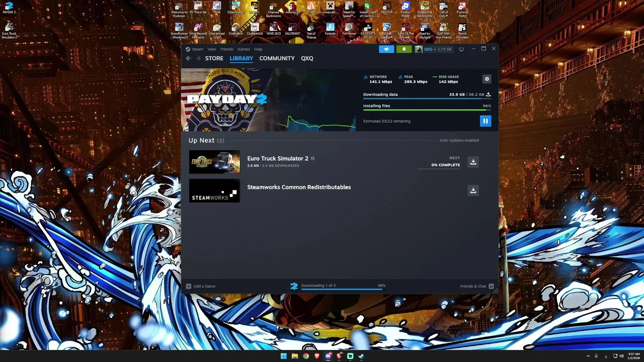This screenshot has width=644, height=362.
Task: Click Add a Game
Action: coord(201,286)
